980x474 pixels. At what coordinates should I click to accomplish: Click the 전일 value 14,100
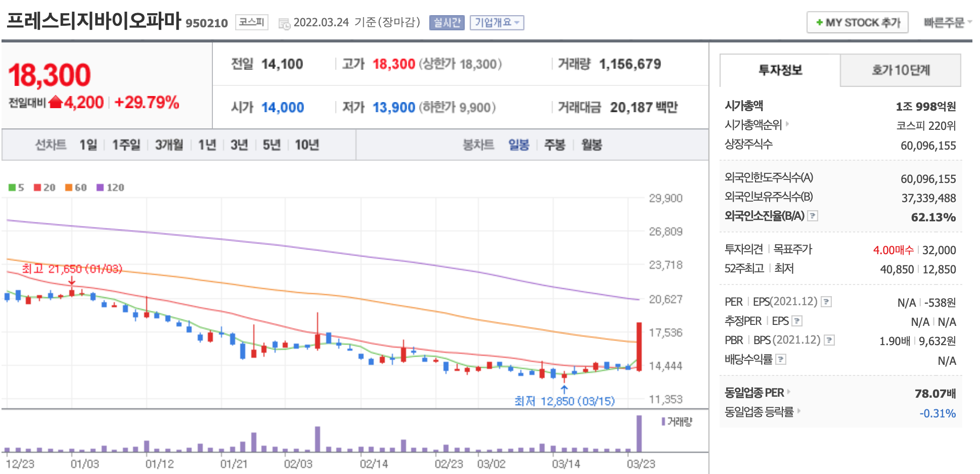pyautogui.click(x=282, y=64)
